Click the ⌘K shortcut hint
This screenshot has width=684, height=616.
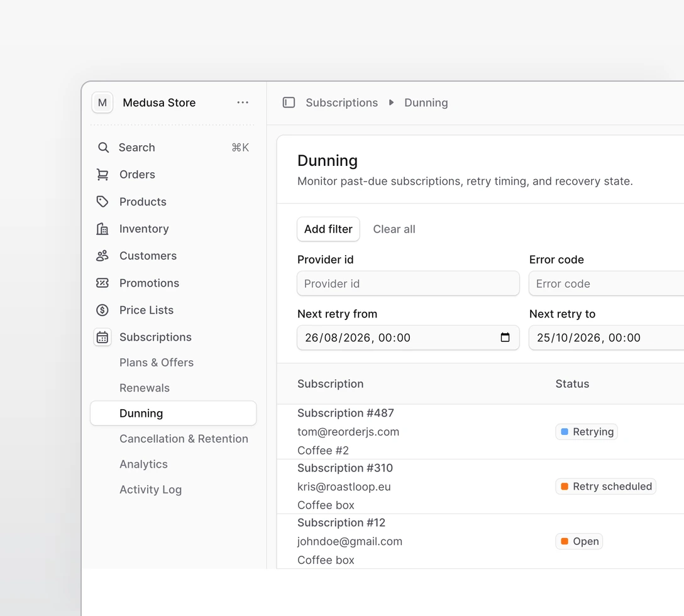(240, 148)
